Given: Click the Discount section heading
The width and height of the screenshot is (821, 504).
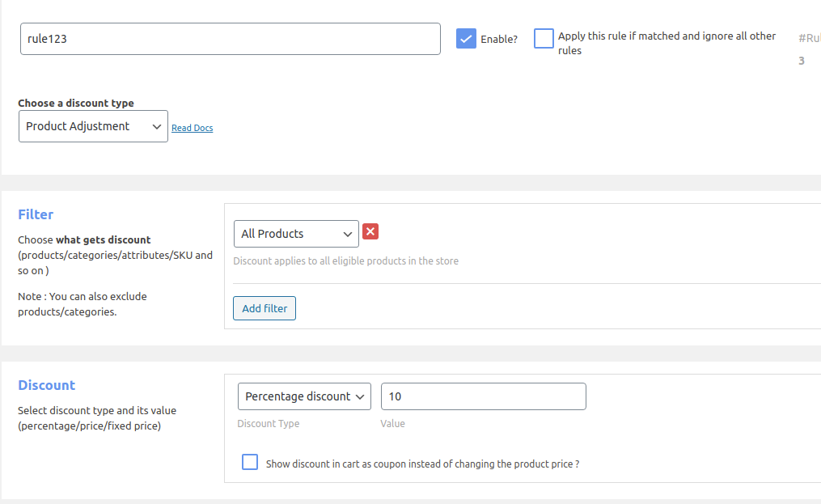Looking at the screenshot, I should click(x=46, y=385).
